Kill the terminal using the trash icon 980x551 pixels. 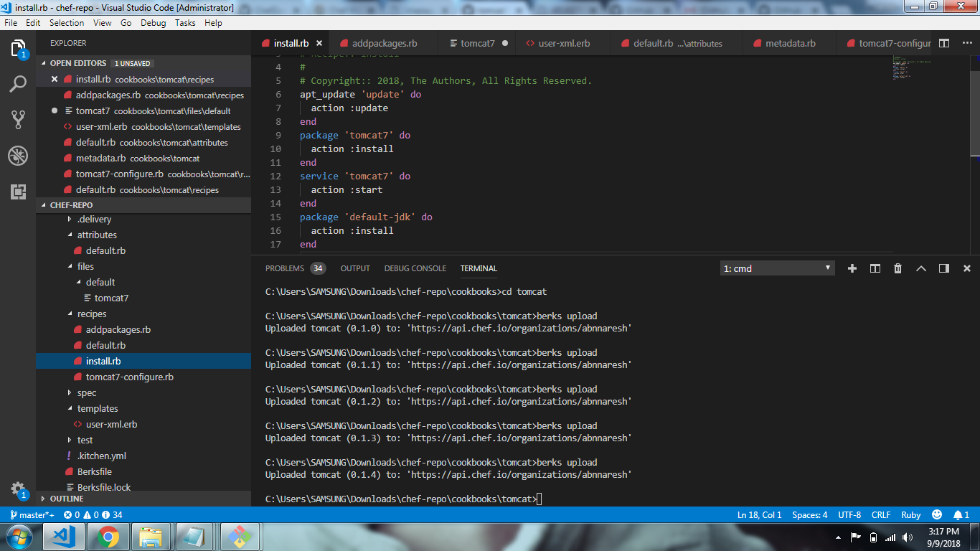point(897,268)
